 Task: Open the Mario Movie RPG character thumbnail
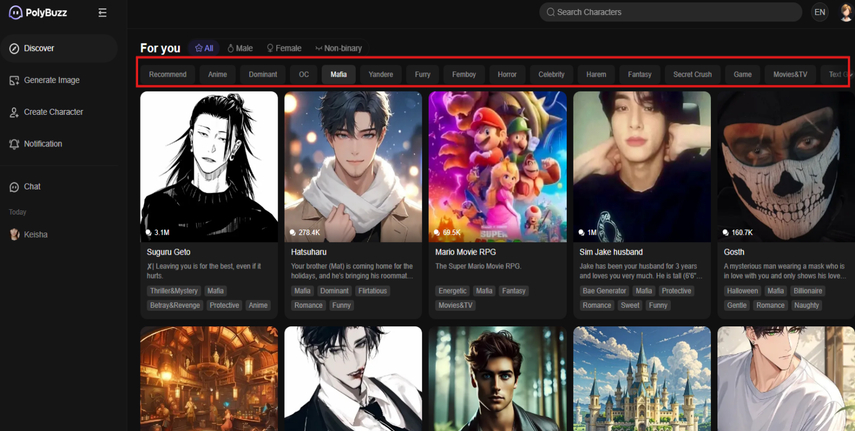(497, 166)
